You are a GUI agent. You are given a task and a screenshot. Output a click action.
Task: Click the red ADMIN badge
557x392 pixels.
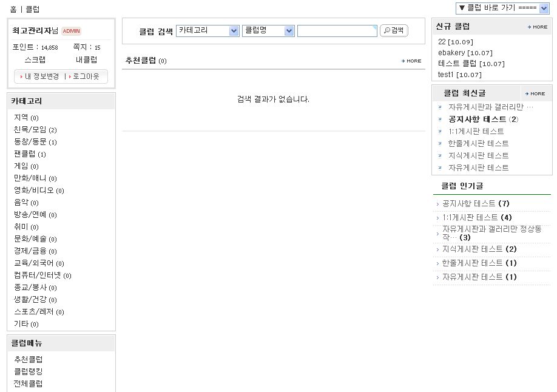click(72, 31)
